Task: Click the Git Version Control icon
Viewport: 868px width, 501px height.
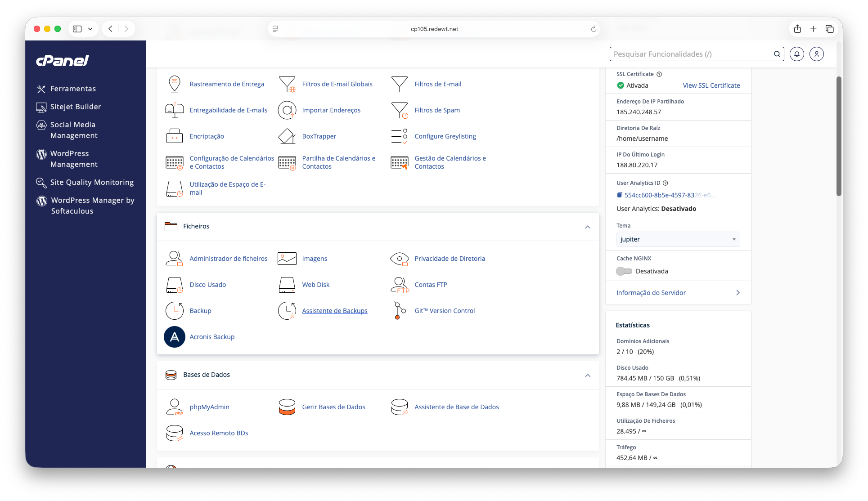Action: pyautogui.click(x=399, y=311)
